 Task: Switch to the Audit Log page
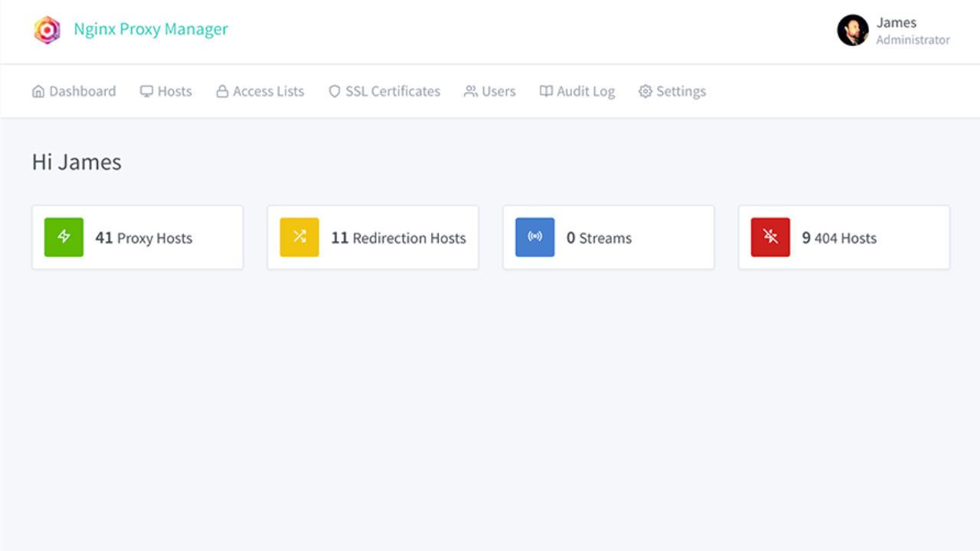(x=577, y=91)
